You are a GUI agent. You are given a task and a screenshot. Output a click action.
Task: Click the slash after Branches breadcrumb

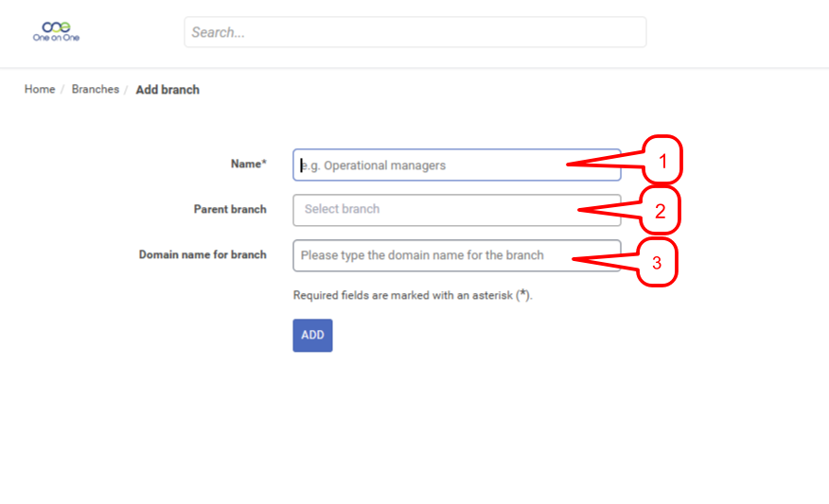pyautogui.click(x=127, y=90)
